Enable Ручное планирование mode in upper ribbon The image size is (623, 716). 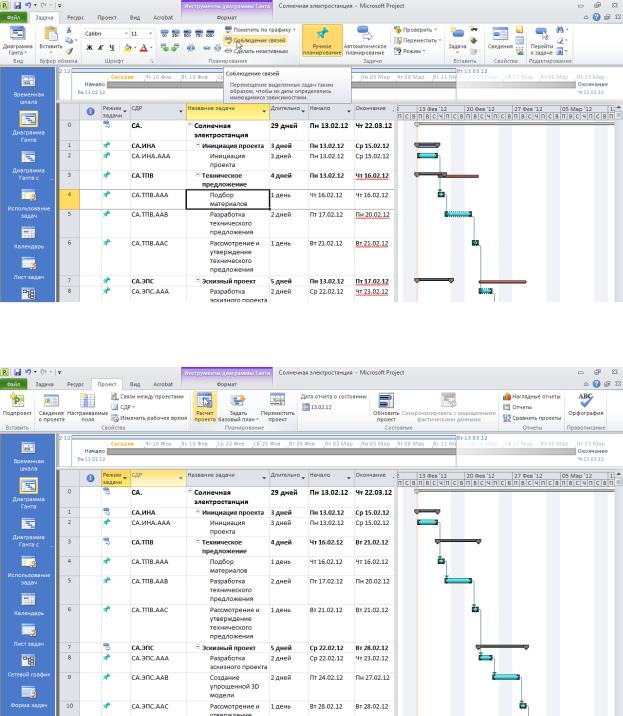(322, 41)
